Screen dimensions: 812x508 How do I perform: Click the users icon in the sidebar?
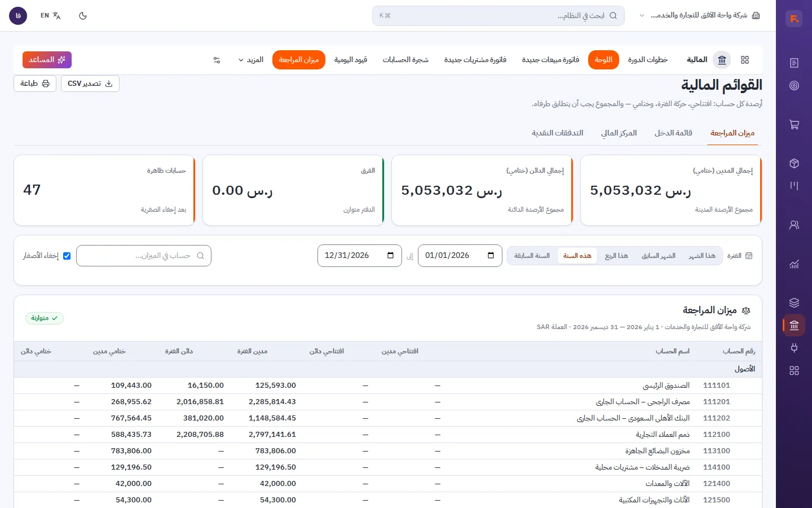pos(794,225)
